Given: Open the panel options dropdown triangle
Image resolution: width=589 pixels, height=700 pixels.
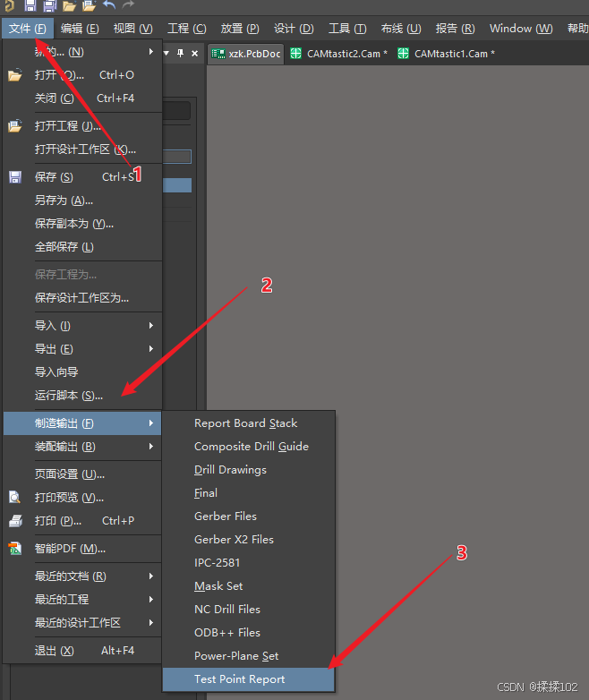Looking at the screenshot, I should click(x=166, y=53).
